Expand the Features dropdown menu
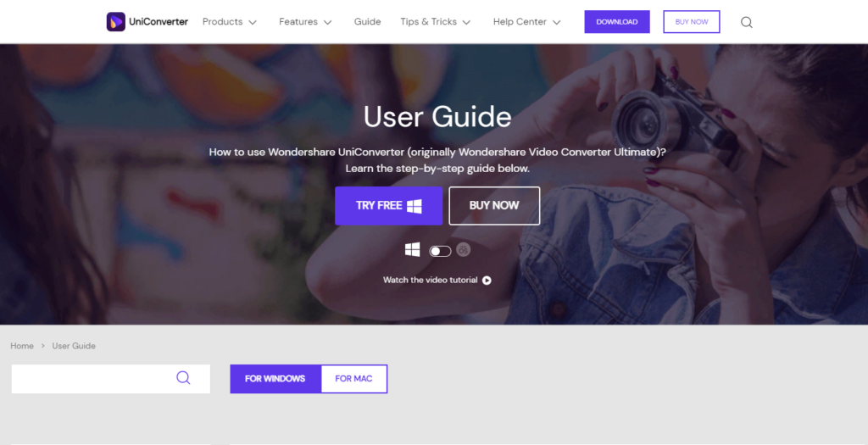 pos(305,22)
